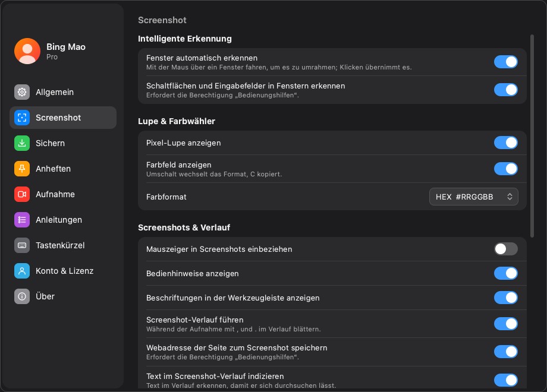Click the Pro label under the username
Viewport: 547px width, 392px height.
pyautogui.click(x=52, y=57)
